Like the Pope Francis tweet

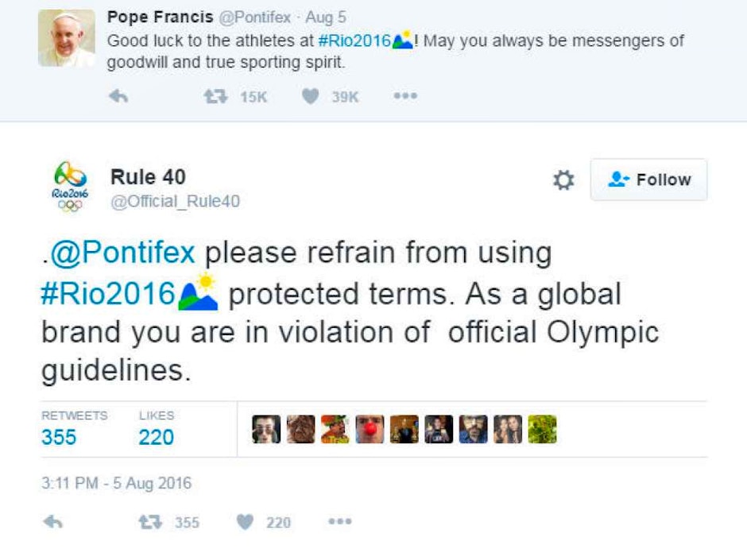(x=311, y=96)
